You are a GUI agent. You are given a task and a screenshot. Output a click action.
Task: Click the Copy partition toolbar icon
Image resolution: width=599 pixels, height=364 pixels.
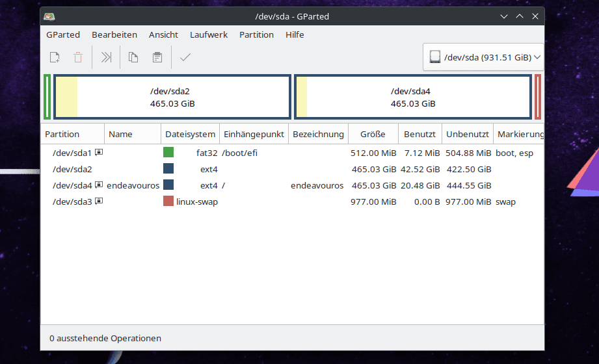(x=133, y=57)
